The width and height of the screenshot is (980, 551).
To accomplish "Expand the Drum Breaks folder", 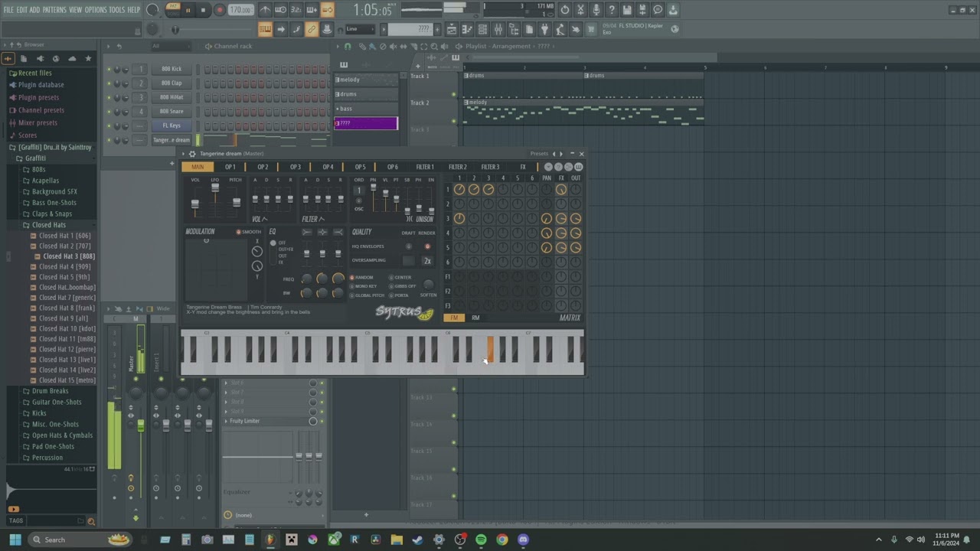I will point(51,391).
